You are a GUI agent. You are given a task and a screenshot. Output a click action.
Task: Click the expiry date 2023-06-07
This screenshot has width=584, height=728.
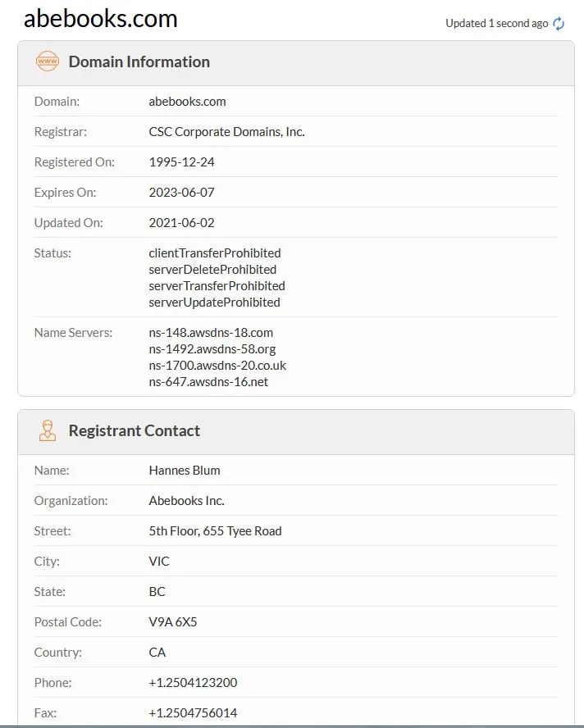click(x=181, y=192)
